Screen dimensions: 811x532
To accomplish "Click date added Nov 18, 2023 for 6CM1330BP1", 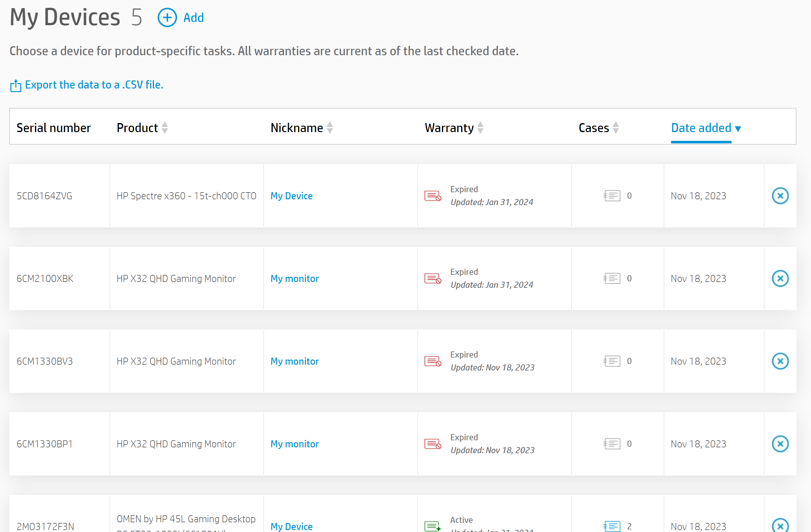I will [699, 444].
